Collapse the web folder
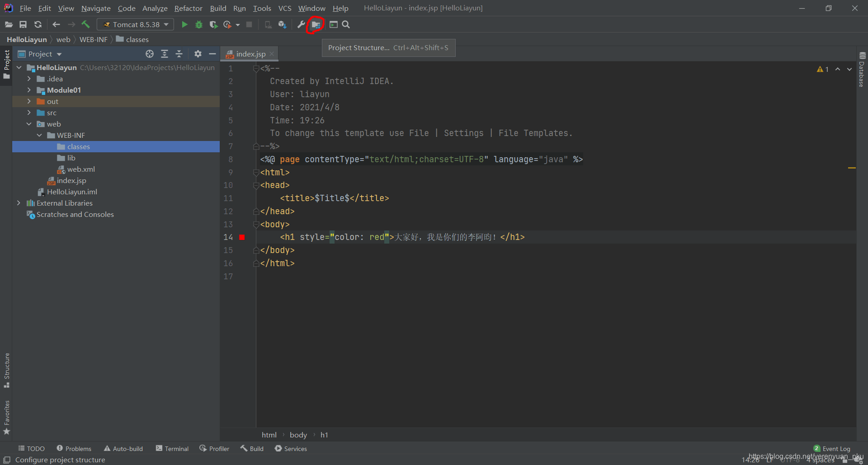Viewport: 868px width, 465px height. coord(29,124)
